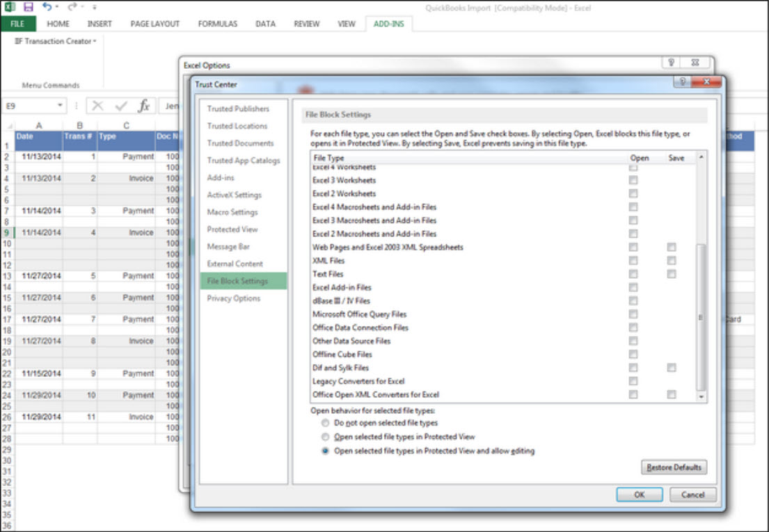Screen dimensions: 769x532
Task: Check Open for Excel 2 Worksheets
Action: tap(633, 193)
